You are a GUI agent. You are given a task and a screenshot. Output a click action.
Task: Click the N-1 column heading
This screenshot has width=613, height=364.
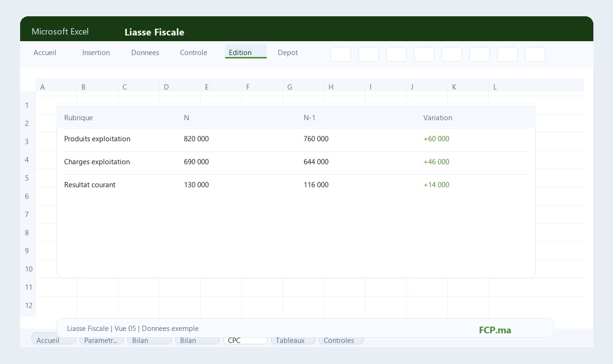309,118
